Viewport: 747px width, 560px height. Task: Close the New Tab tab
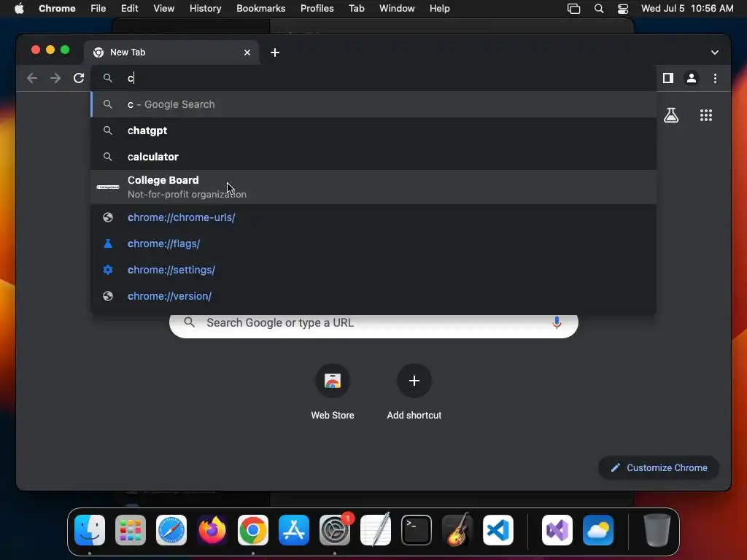(x=247, y=52)
